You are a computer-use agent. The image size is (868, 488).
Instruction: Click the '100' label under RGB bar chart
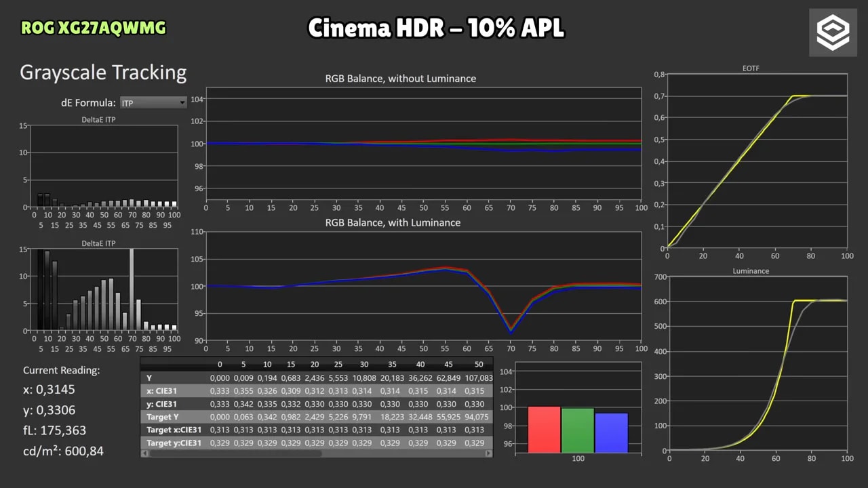(x=578, y=459)
